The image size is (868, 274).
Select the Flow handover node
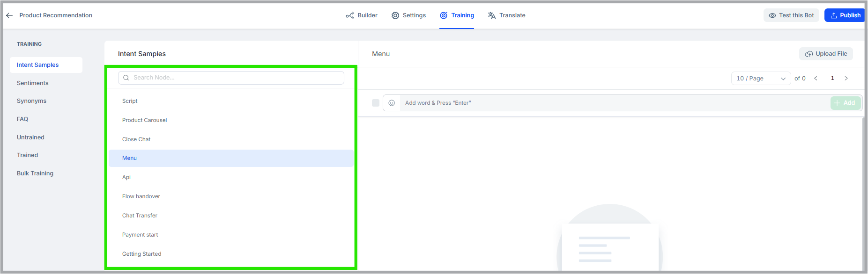pyautogui.click(x=231, y=196)
